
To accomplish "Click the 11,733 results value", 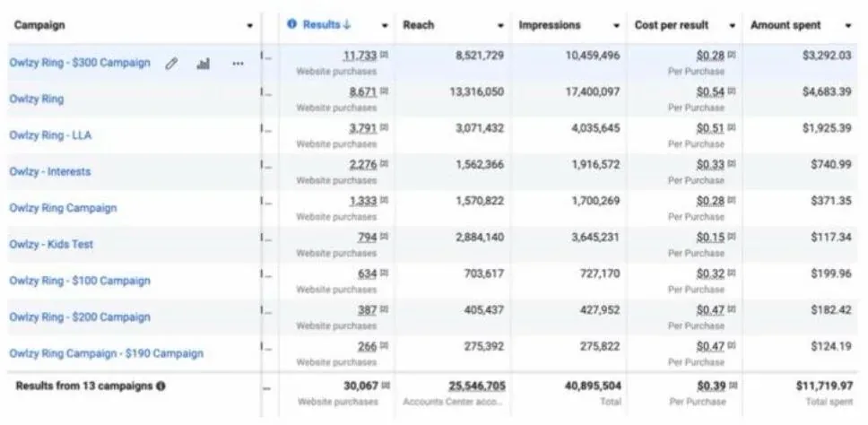I will click(x=360, y=56).
